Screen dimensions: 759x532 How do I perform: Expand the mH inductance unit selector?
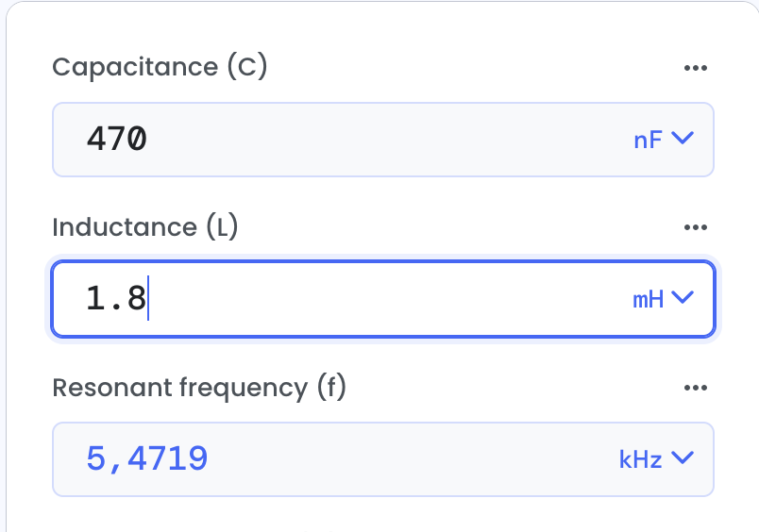(663, 299)
